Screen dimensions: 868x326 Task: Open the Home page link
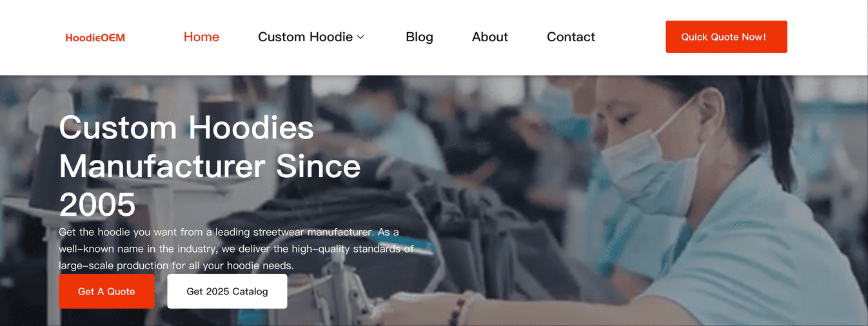pos(201,37)
